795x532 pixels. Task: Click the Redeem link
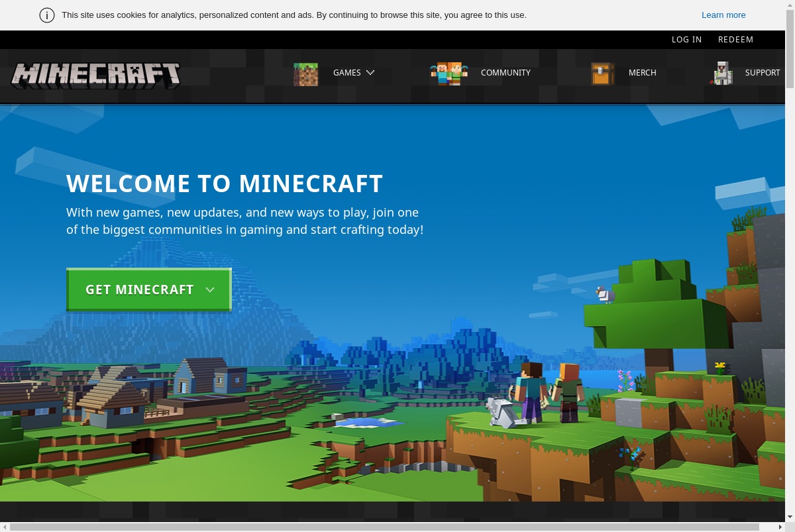[735, 40]
